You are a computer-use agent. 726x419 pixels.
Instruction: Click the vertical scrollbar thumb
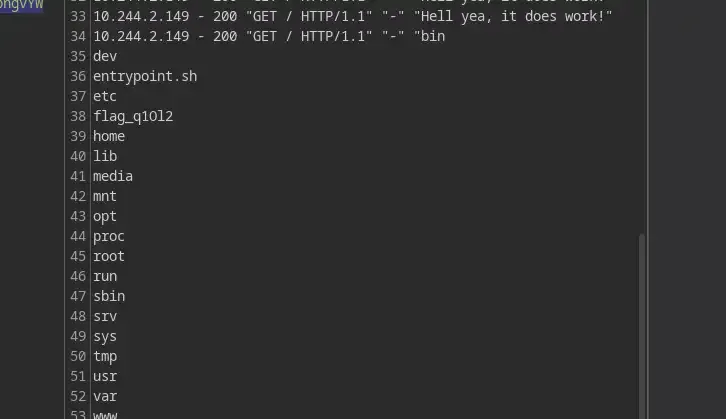[641, 320]
